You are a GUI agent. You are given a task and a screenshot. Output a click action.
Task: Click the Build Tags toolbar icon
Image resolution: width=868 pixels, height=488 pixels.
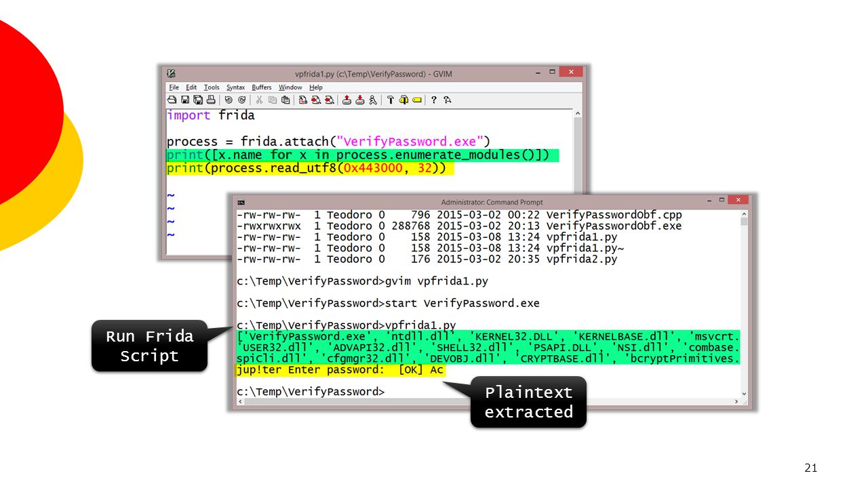(x=403, y=100)
